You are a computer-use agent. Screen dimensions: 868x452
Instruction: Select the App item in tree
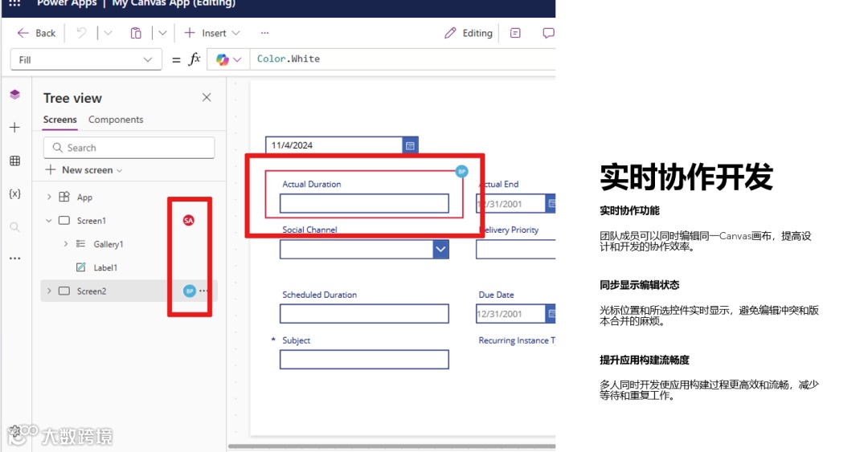pyautogui.click(x=84, y=197)
